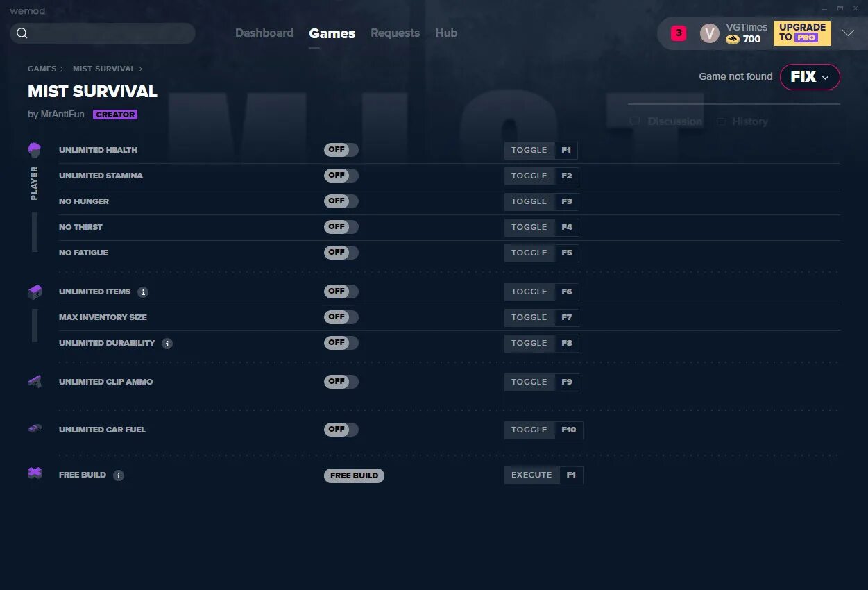Click the gun weapon category icon

point(35,381)
